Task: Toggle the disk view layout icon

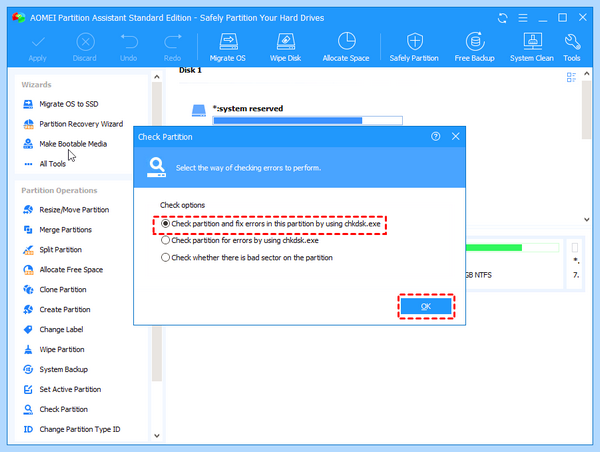Action: (x=571, y=77)
